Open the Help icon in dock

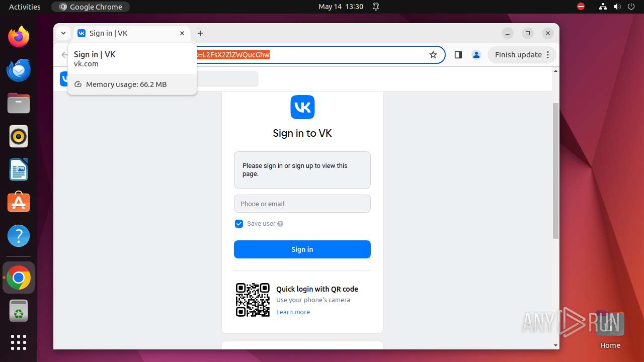tap(19, 236)
